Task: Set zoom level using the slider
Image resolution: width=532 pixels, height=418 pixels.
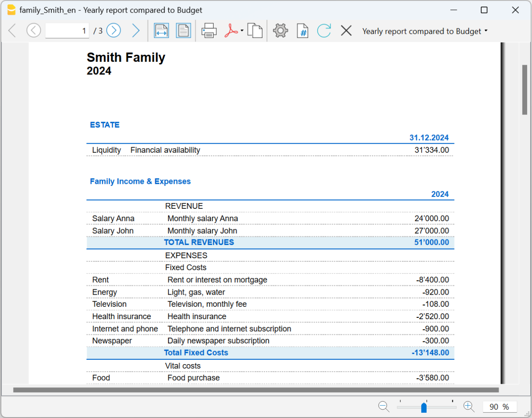Action: point(423,407)
